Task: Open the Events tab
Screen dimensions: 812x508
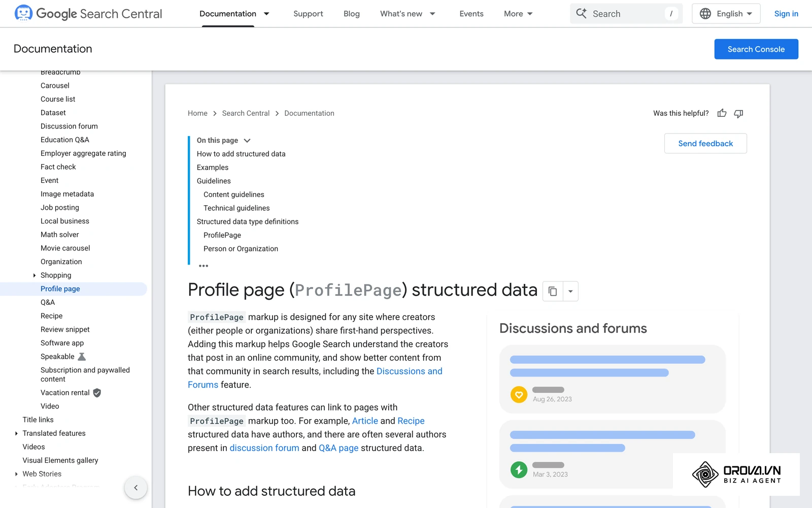Action: point(471,14)
